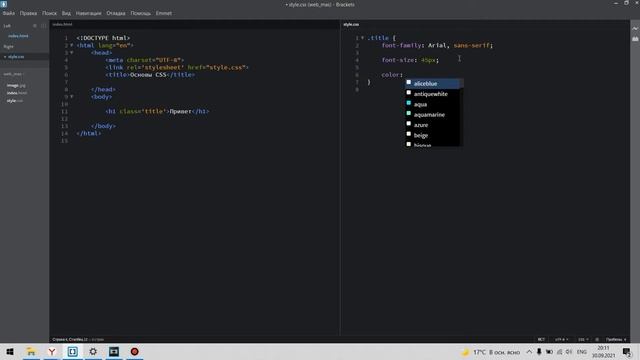Screen dimensions: 640x360
Task: Click 'sans-serif' in the font-family line
Action: pos(471,45)
